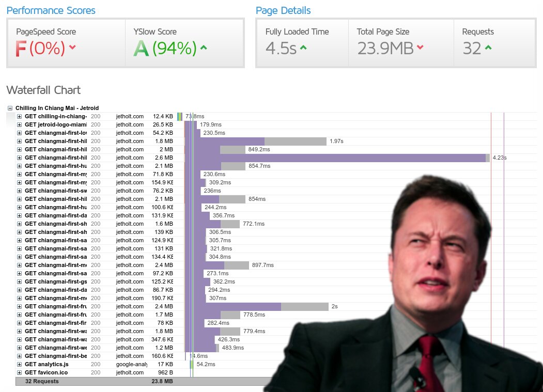
Task: Click green arrow next to Requests count
Action: tap(488, 48)
